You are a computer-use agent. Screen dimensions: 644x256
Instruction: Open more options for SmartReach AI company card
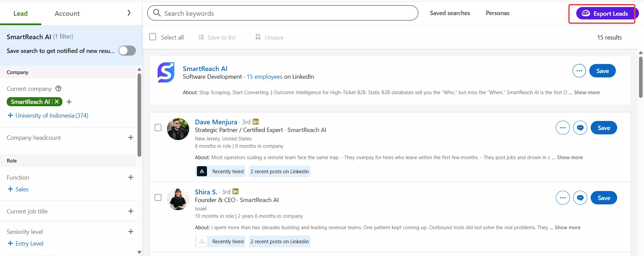point(579,71)
